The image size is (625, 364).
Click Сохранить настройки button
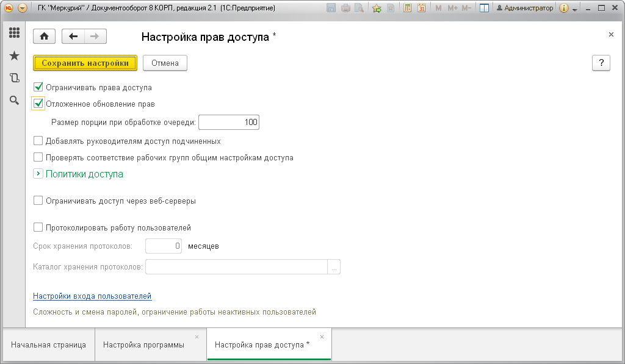pyautogui.click(x=85, y=63)
